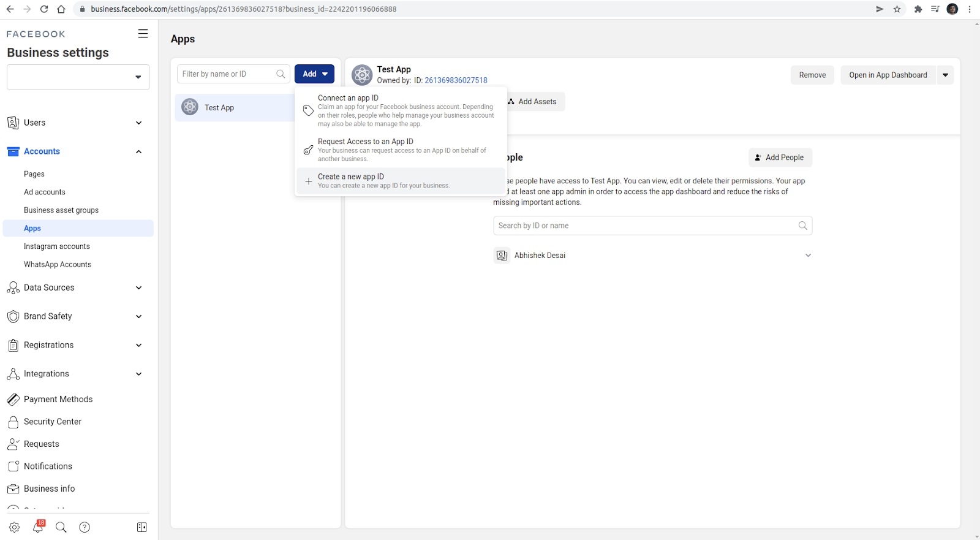This screenshot has height=540, width=980.
Task: Click the Notifications icon in sidebar list
Action: click(x=13, y=466)
